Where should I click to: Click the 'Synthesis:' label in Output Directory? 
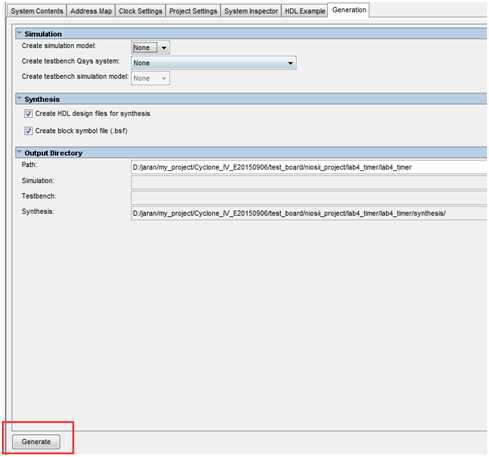click(38, 211)
